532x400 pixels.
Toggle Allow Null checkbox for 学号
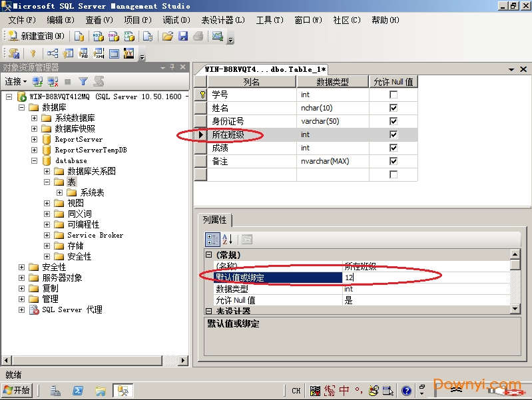[x=394, y=95]
